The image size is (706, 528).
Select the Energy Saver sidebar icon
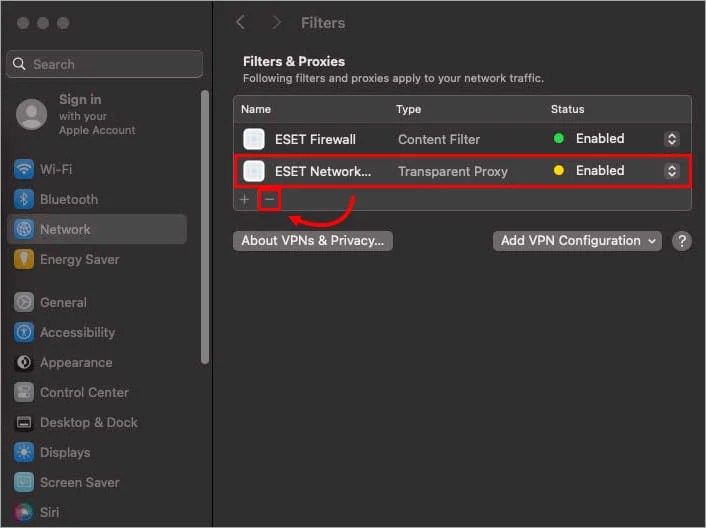[24, 259]
